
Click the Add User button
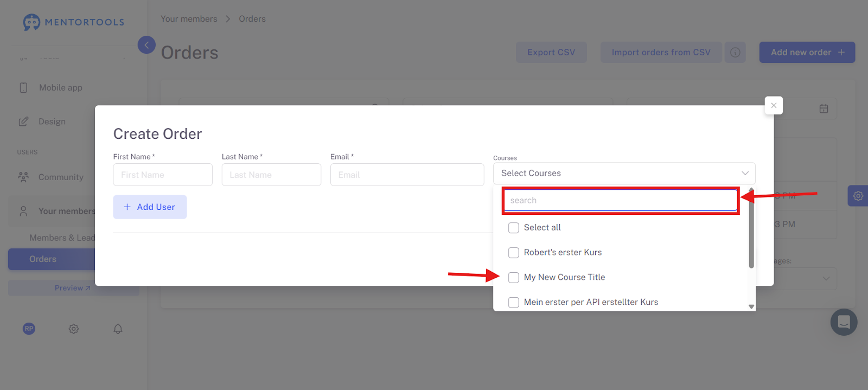[x=150, y=207]
